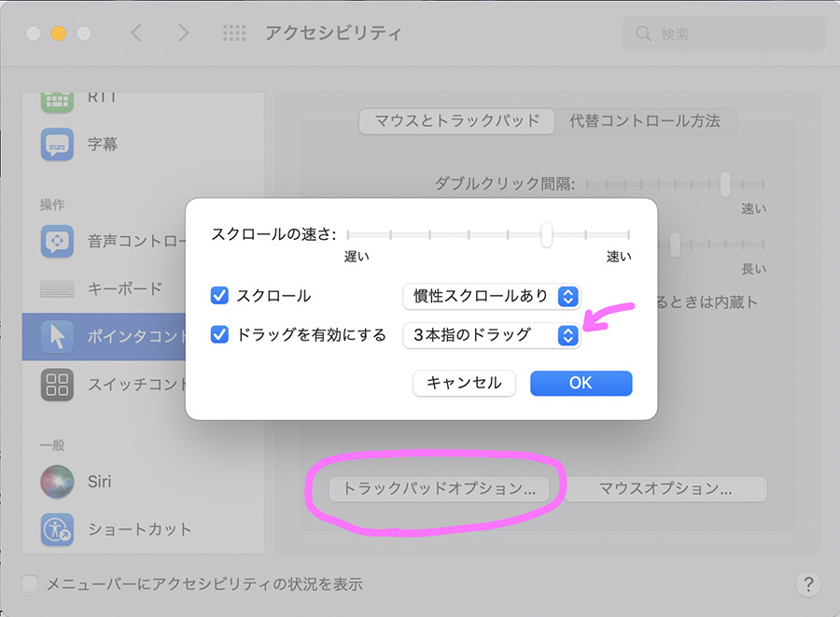Open 音声コントロール voice control icon
Screen dimensions: 840x617
click(57, 241)
